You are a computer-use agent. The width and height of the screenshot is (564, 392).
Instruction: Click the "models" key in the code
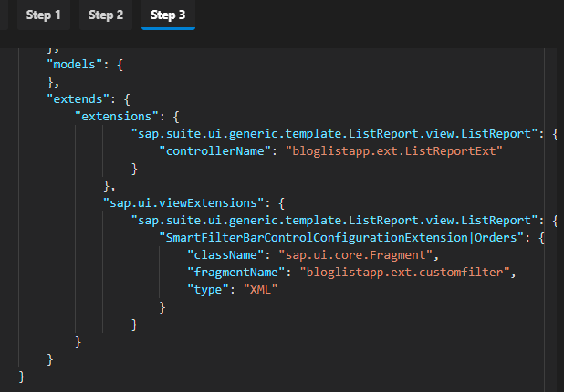75,65
